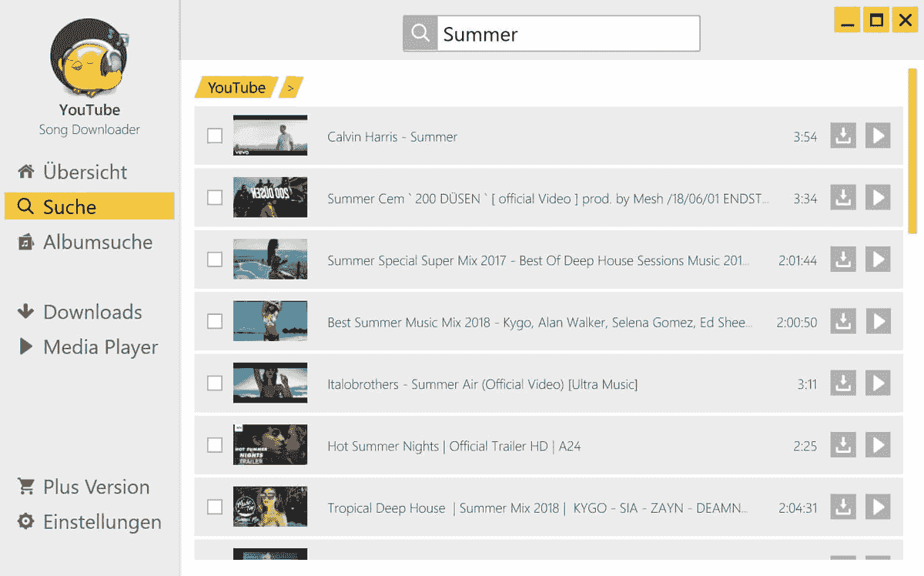
Task: Close the Song Downloader window
Action: click(x=904, y=20)
